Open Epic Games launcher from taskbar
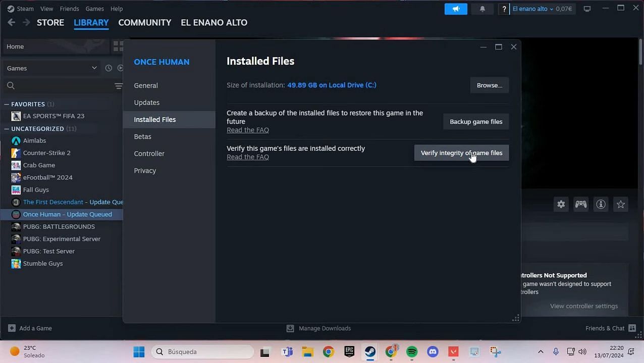644x363 pixels. coord(349,351)
